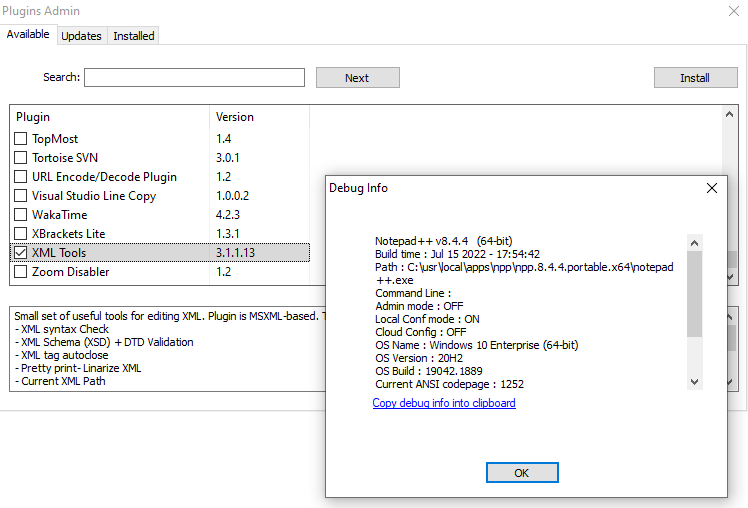Focus the plugin Search input field
The width and height of the screenshot is (748, 508).
195,77
